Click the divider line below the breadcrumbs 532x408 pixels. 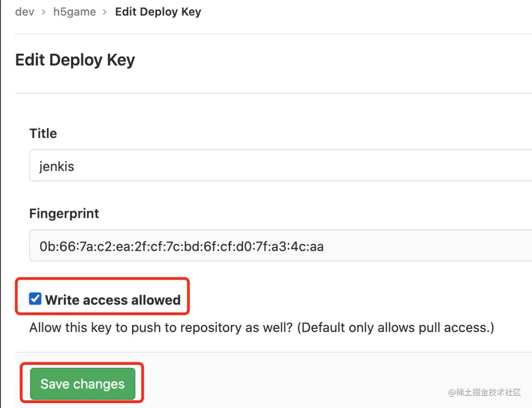[x=271, y=34]
